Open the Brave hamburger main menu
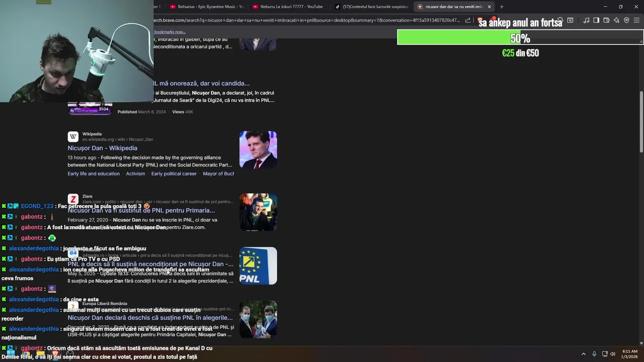 (636, 20)
